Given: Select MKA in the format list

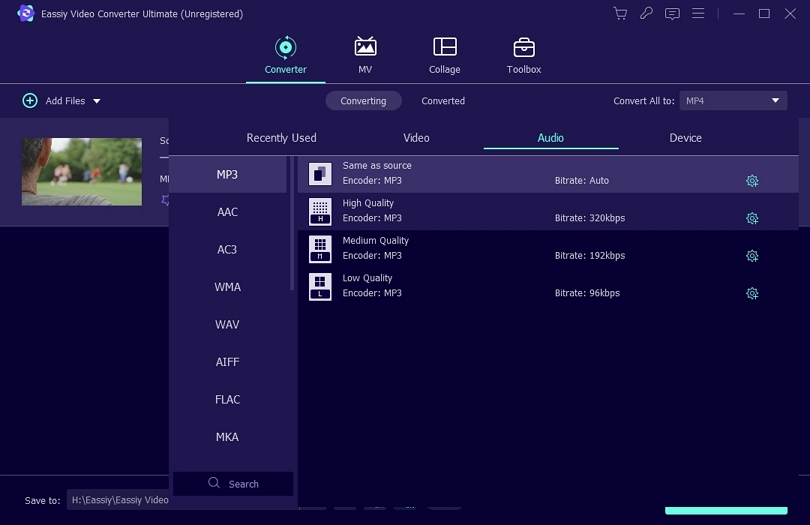Looking at the screenshot, I should click(227, 437).
